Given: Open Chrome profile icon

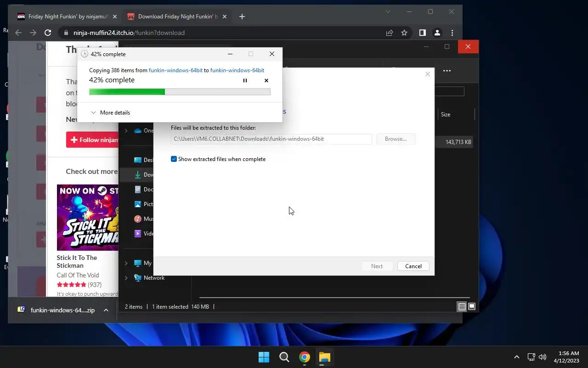Looking at the screenshot, I should [437, 33].
